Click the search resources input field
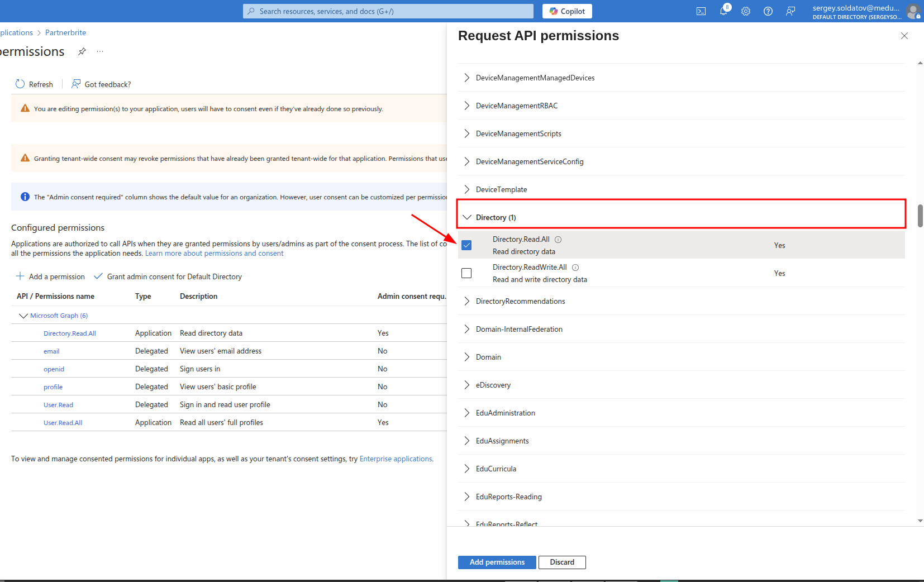Screen dimensions: 924x582 pos(388,11)
